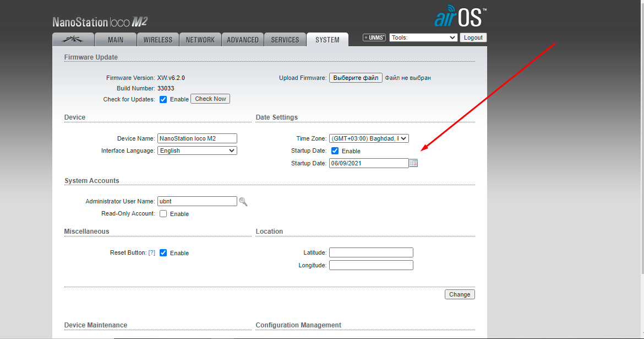Viewport: 644px width, 339px height.
Task: Expand the Time Zone dropdown
Action: (369, 138)
